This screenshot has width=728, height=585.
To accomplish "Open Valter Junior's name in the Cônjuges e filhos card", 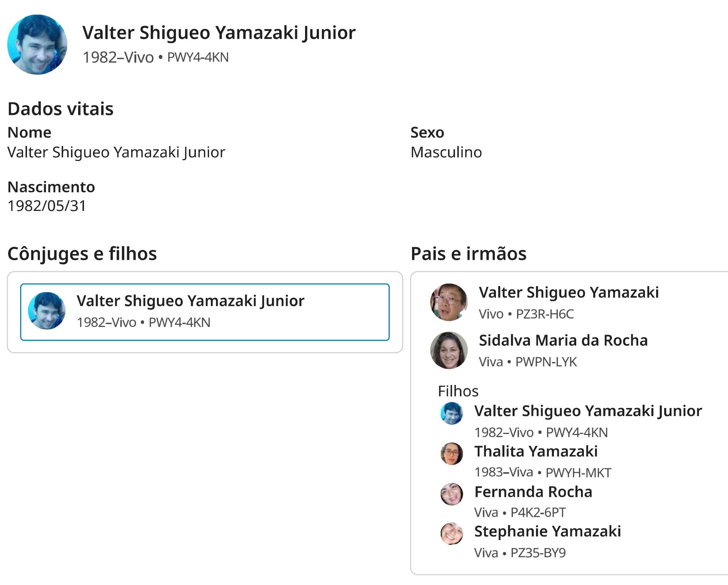I will (190, 301).
